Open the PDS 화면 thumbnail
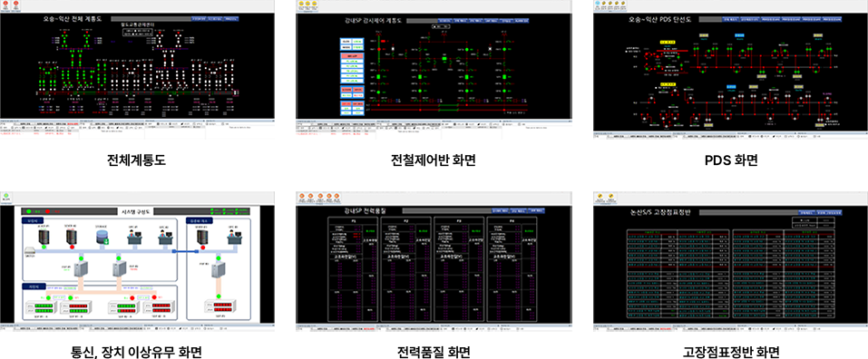Image resolution: width=868 pixels, height=359 pixels. pyautogui.click(x=731, y=69)
